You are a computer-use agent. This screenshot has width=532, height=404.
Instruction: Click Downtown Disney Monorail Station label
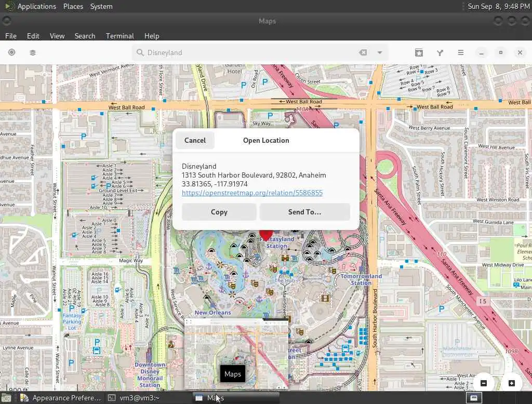coord(150,374)
